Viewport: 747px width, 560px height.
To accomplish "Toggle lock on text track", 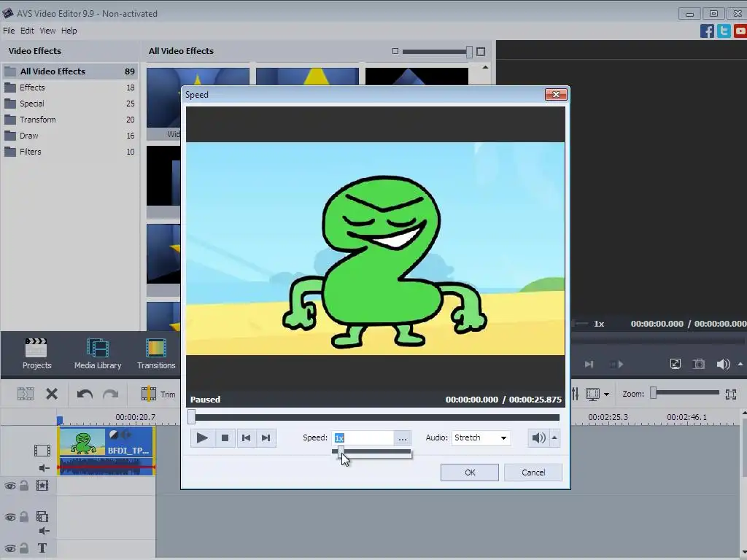I will click(24, 548).
